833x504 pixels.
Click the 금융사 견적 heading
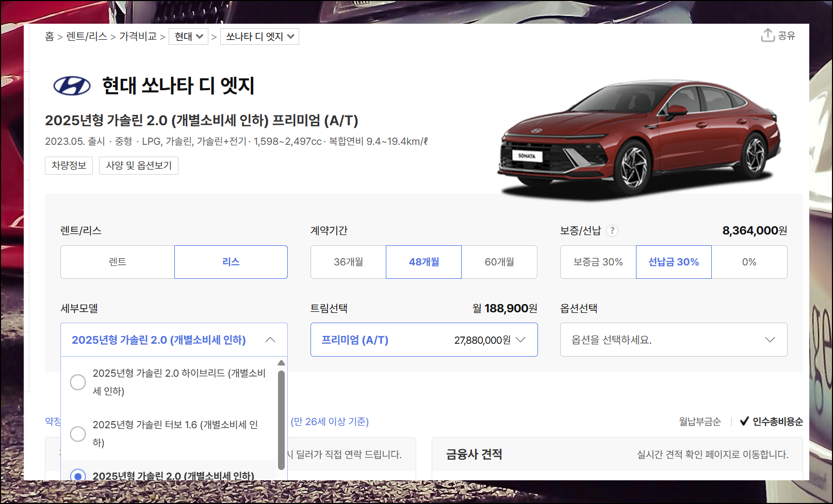tap(474, 454)
